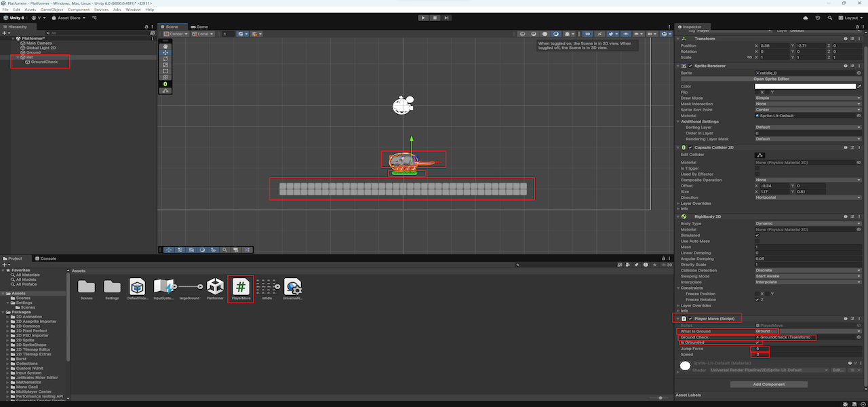
Task: Open the Layout dropdown
Action: point(851,18)
